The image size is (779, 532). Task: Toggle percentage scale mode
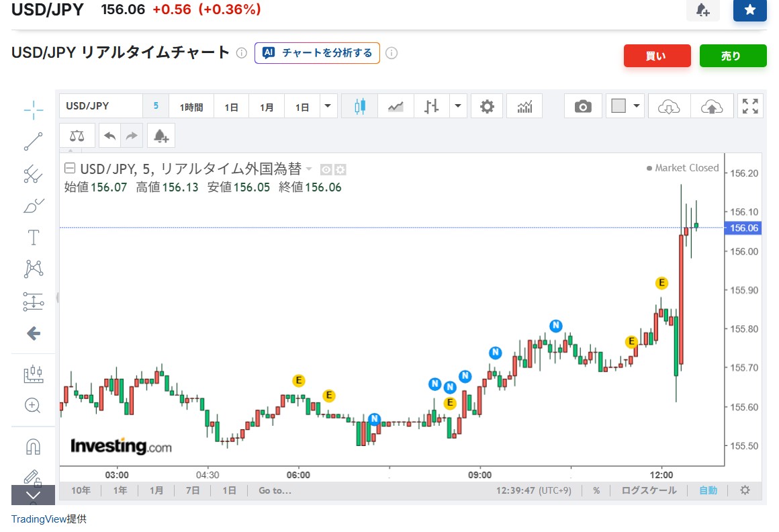tap(596, 490)
